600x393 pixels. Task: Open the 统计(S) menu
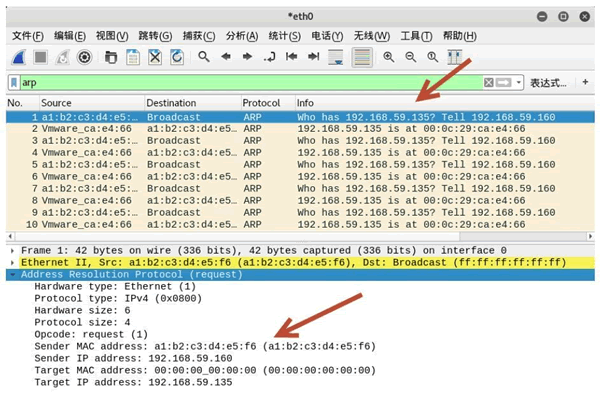pyautogui.click(x=284, y=36)
